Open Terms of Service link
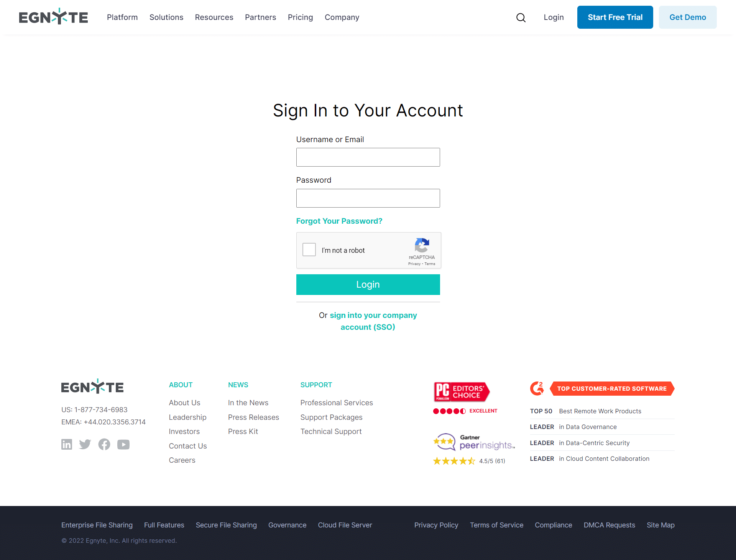 tap(497, 525)
